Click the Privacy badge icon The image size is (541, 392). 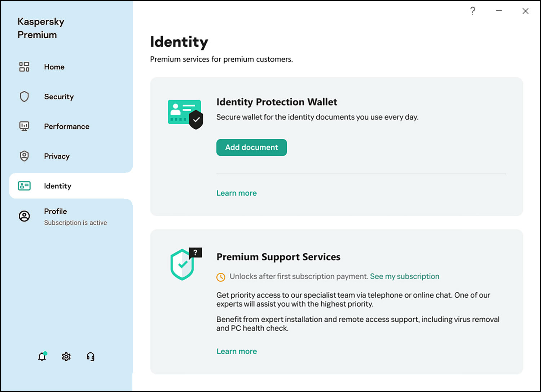click(x=24, y=156)
